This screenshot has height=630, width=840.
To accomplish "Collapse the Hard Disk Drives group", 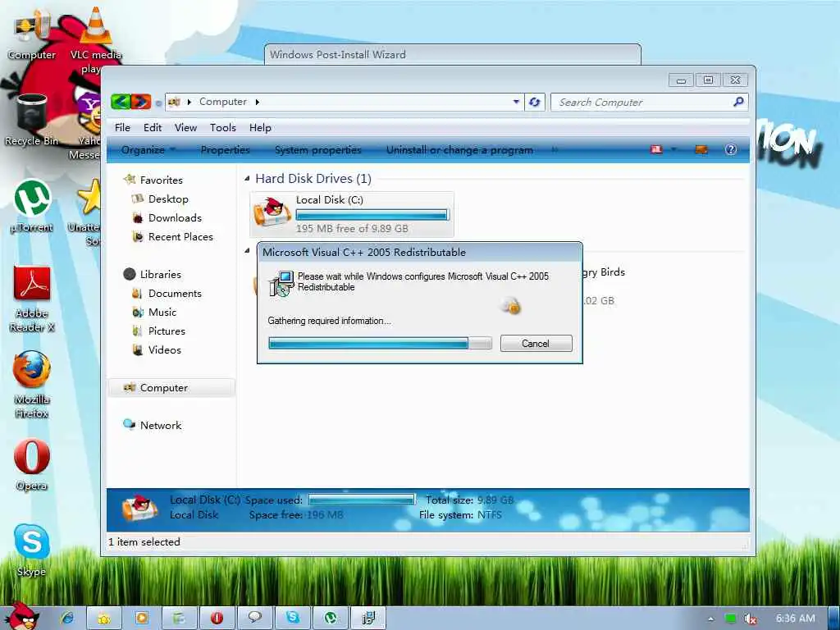I will (247, 178).
